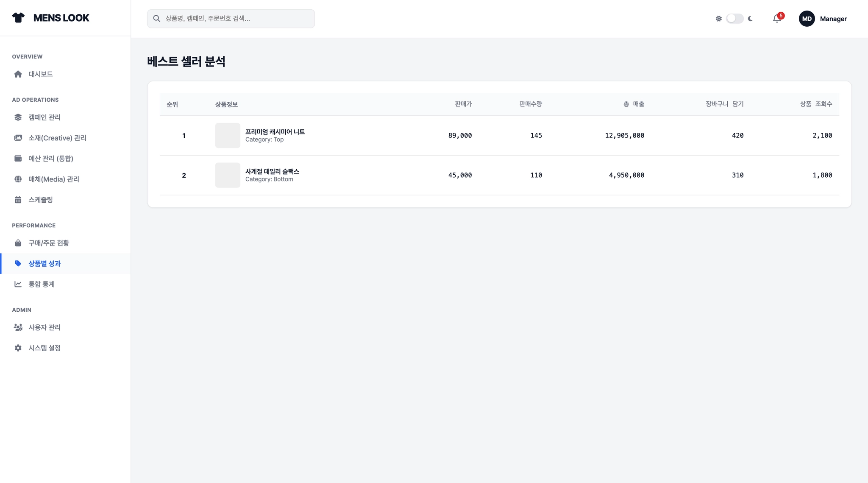This screenshot has width=868, height=483.
Task: Click the MENS LOOK t-shirt logo icon
Action: click(x=18, y=18)
